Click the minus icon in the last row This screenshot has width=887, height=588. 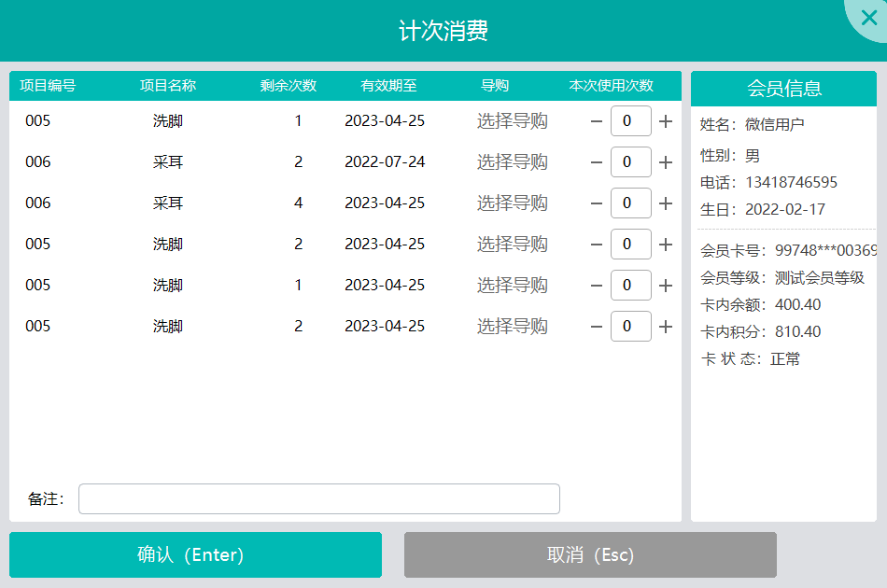coord(597,327)
